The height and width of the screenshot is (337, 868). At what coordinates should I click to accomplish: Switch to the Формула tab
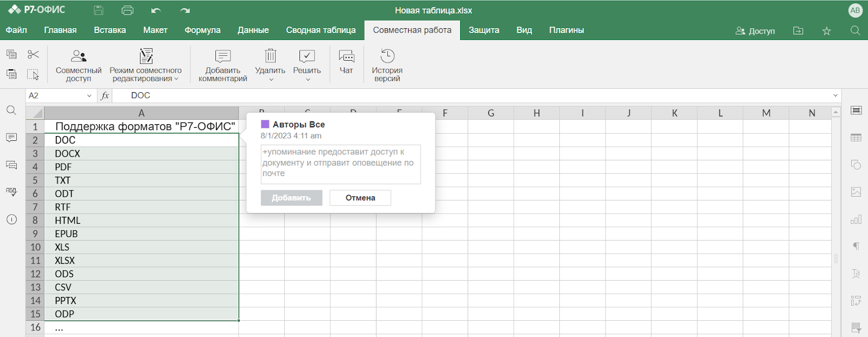[202, 30]
